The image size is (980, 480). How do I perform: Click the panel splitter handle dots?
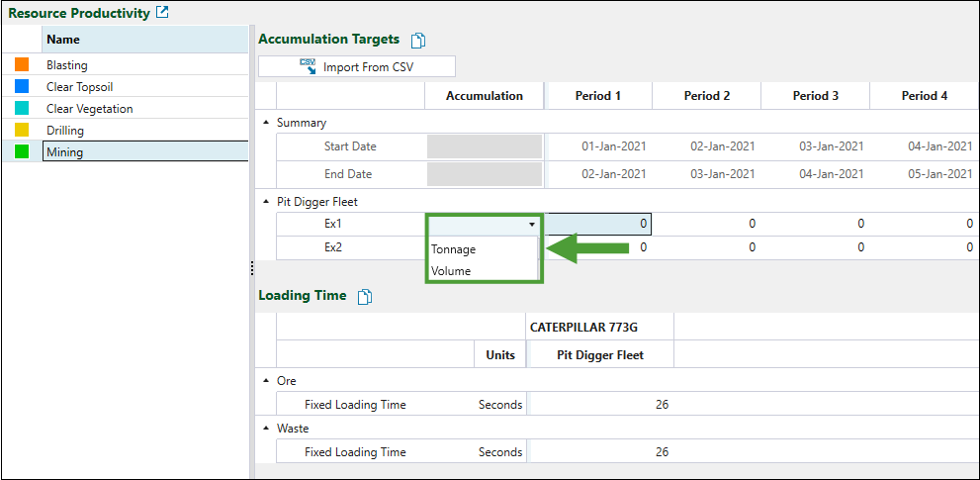pyautogui.click(x=251, y=267)
